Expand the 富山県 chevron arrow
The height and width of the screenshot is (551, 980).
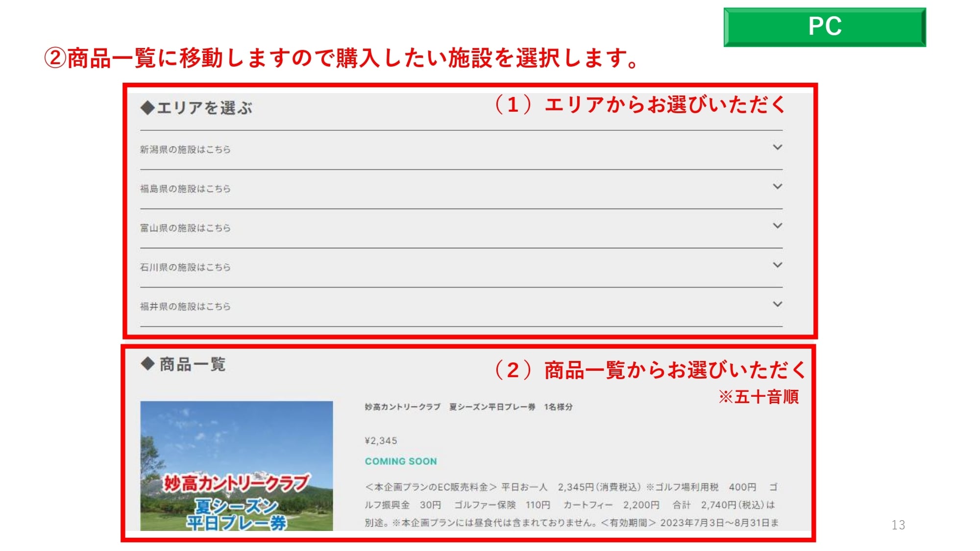click(x=777, y=226)
